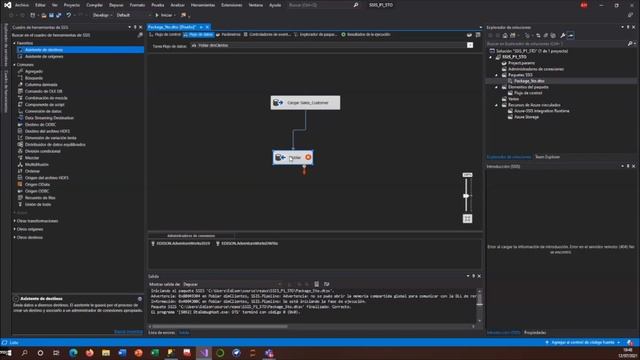Open the Herramientas menu
640x360 pixels.
point(202,5)
